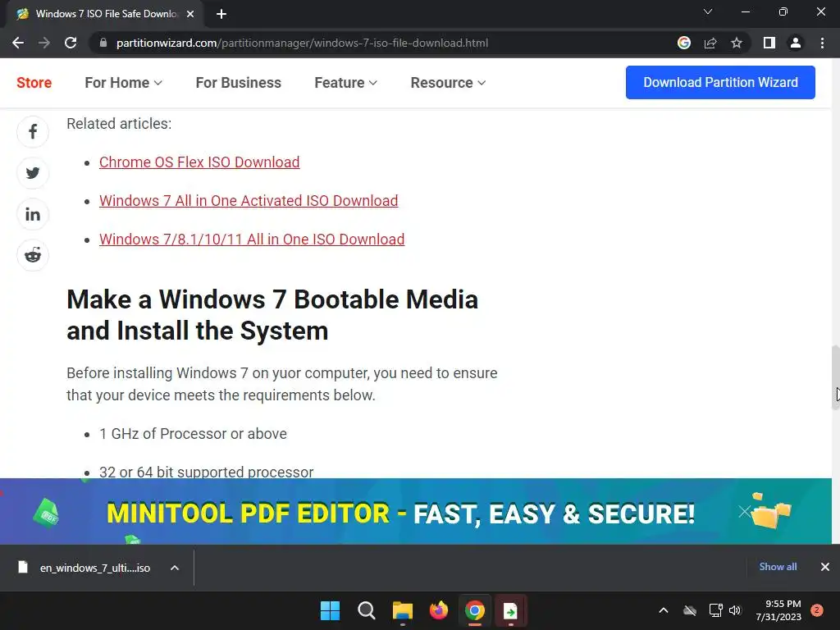
Task: Share article on Reddit
Action: [33, 255]
